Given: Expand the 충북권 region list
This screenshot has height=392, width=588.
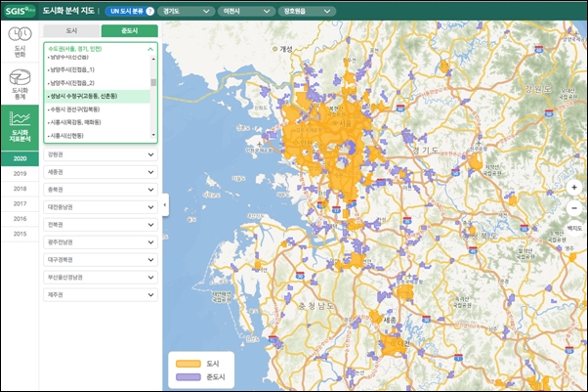Looking at the screenshot, I should coord(101,190).
